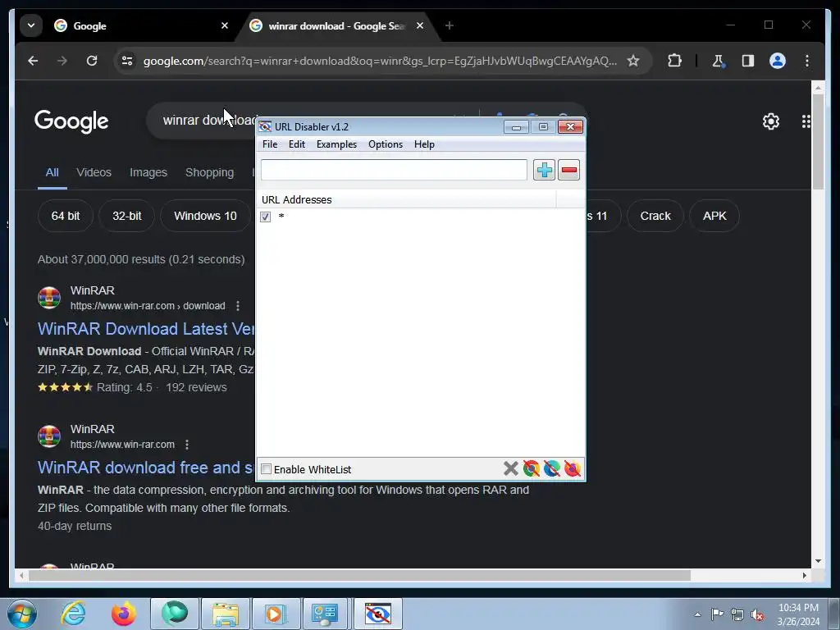Click URL Disabler taskbar button
The height and width of the screenshot is (630, 840).
[377, 614]
